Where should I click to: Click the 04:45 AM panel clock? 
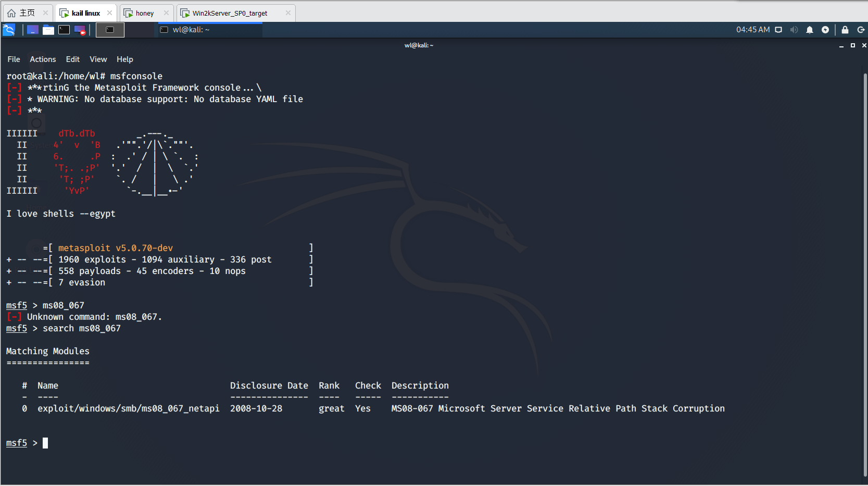(753, 30)
